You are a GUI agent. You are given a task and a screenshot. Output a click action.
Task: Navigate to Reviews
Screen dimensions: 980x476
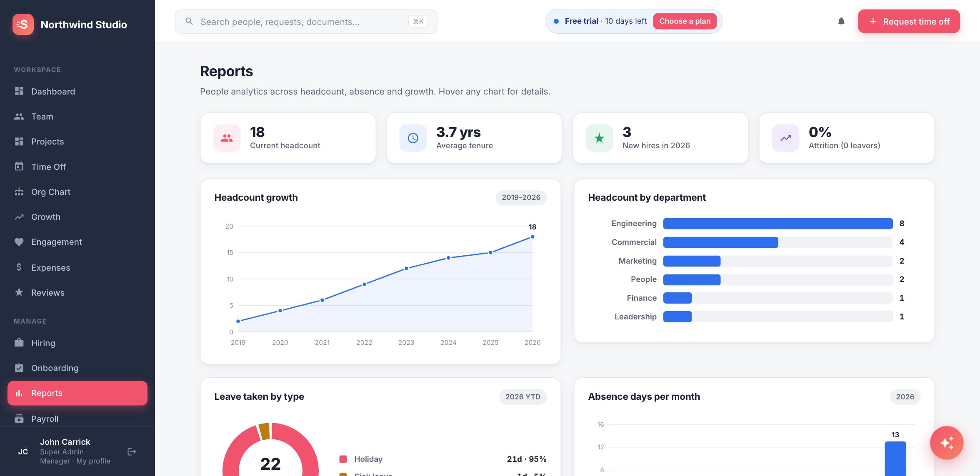tap(77, 292)
